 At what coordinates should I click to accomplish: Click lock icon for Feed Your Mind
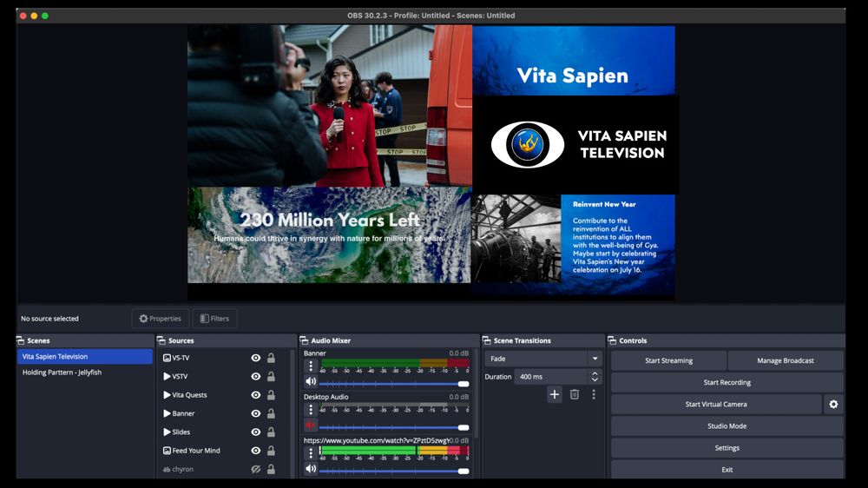tap(271, 451)
